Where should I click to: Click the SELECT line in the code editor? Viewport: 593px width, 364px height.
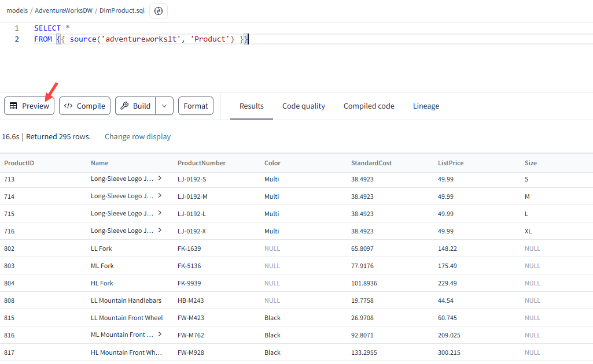tap(52, 28)
